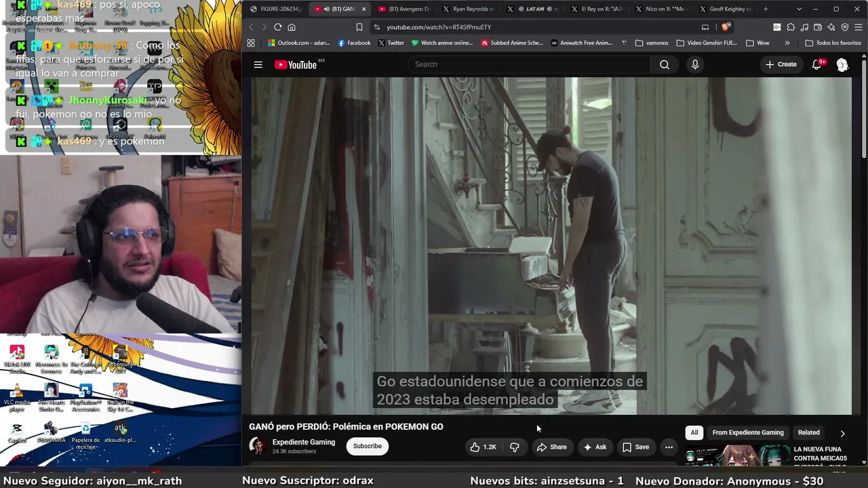Click the browser address bar URL
Screen dimensions: 868x488
[439, 27]
